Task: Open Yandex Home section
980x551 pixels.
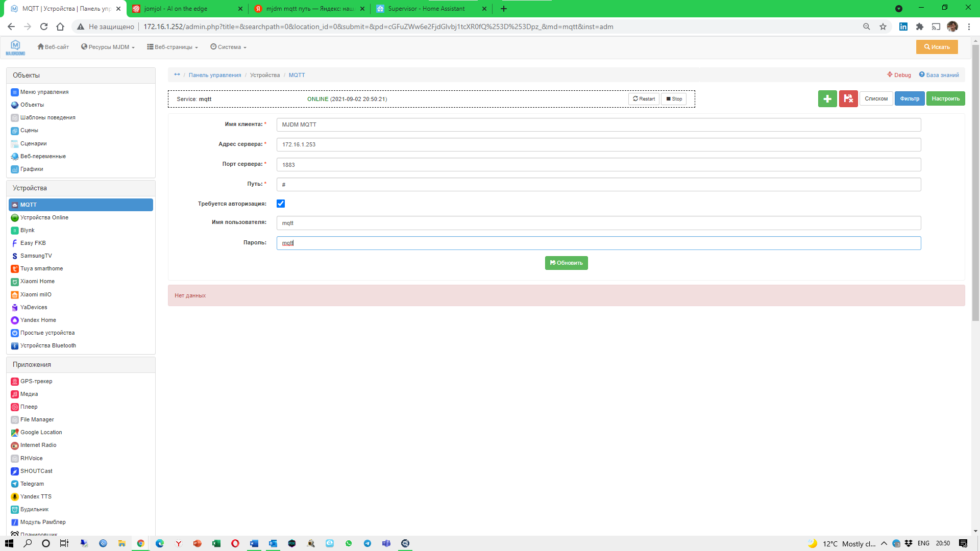Action: pyautogui.click(x=38, y=320)
